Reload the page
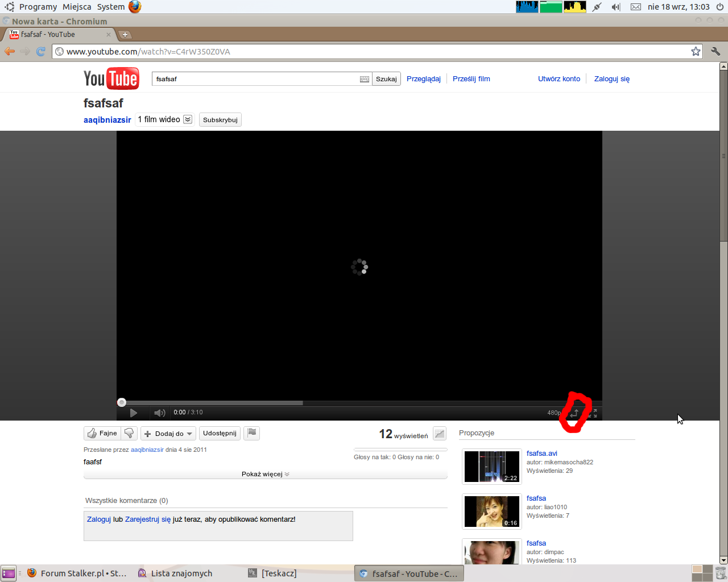Screen dimensions: 728x582 [x=41, y=51]
